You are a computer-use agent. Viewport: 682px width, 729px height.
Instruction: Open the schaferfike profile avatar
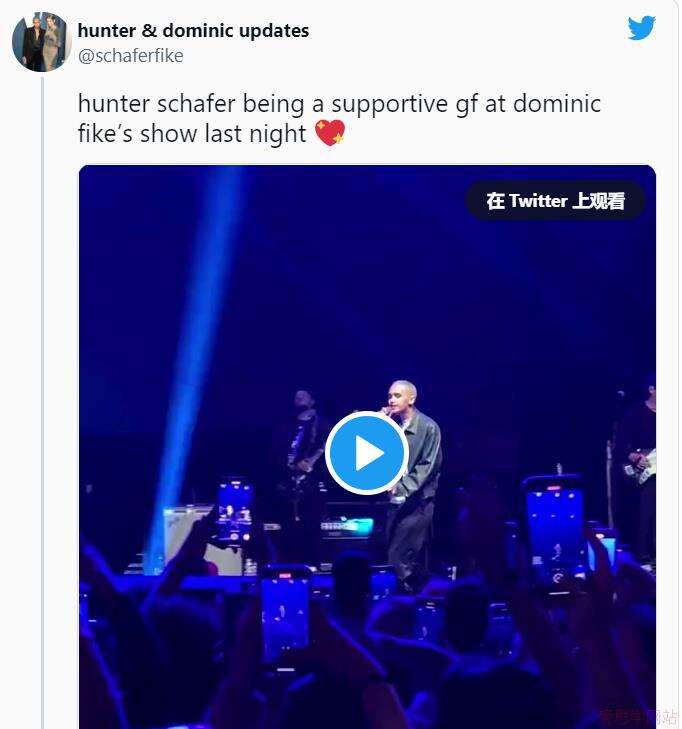click(41, 42)
